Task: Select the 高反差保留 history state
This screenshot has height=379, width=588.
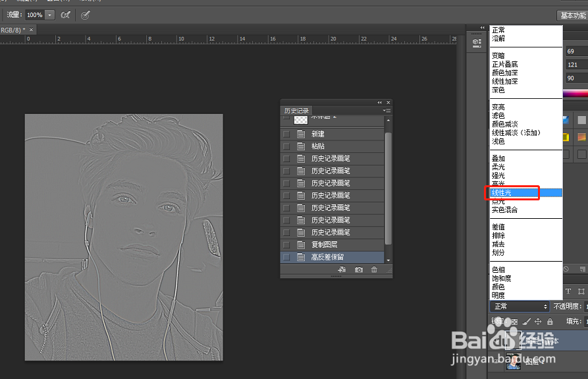Action: (332, 257)
